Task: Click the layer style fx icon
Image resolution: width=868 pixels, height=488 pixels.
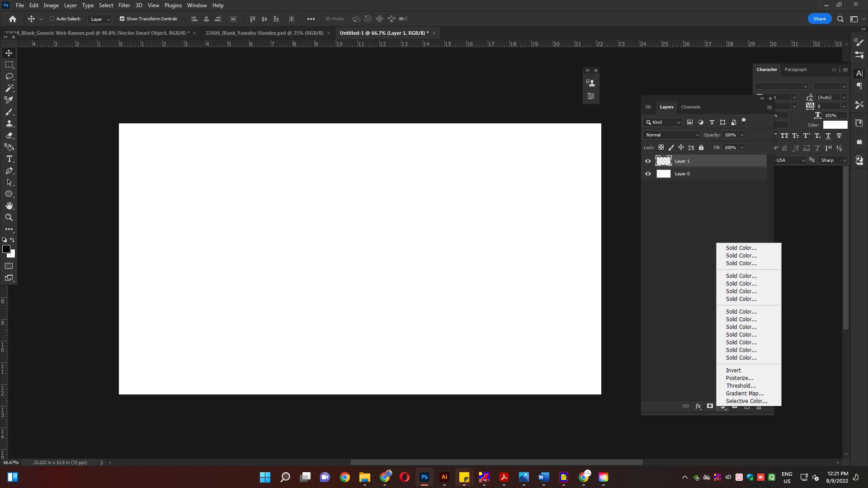Action: [x=698, y=406]
